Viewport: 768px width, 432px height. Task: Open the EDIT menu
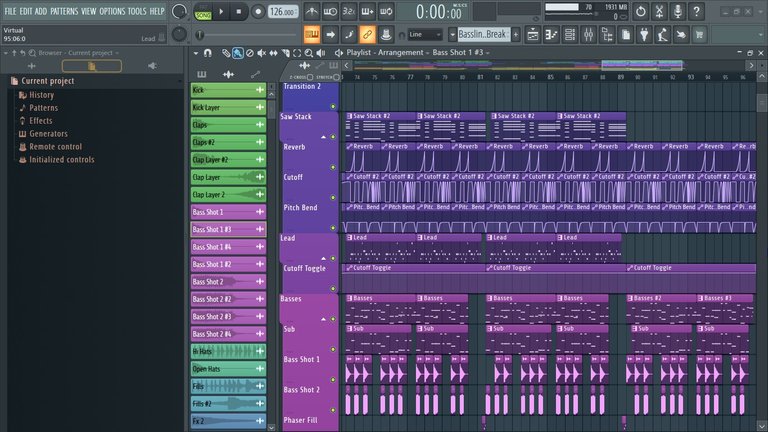pos(26,11)
